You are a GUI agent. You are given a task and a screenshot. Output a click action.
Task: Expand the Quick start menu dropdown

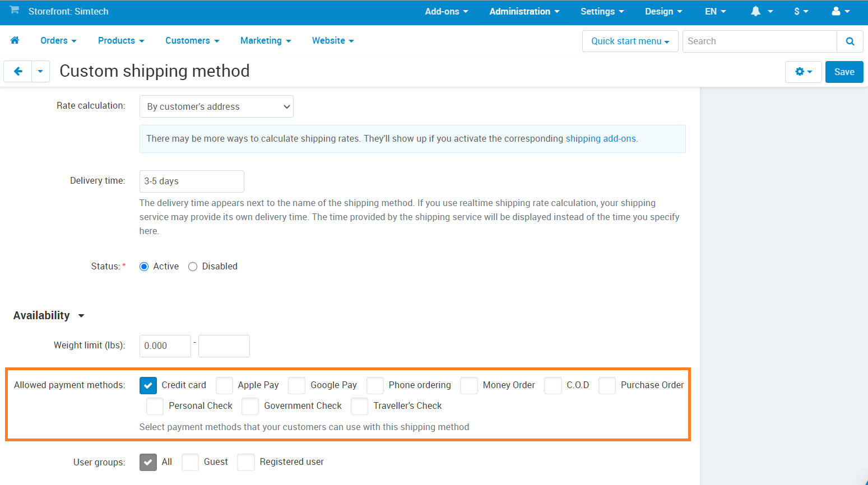pyautogui.click(x=630, y=41)
